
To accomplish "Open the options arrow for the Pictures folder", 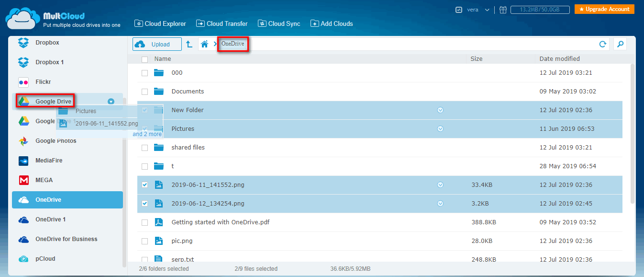I will click(x=440, y=129).
